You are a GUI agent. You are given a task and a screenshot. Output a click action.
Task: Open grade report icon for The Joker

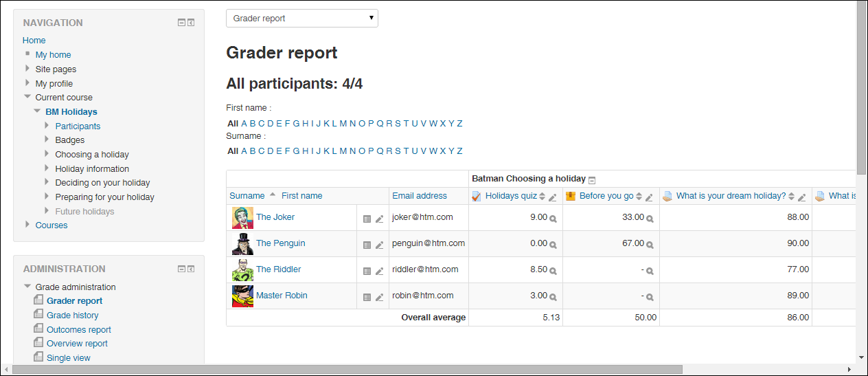click(x=367, y=219)
